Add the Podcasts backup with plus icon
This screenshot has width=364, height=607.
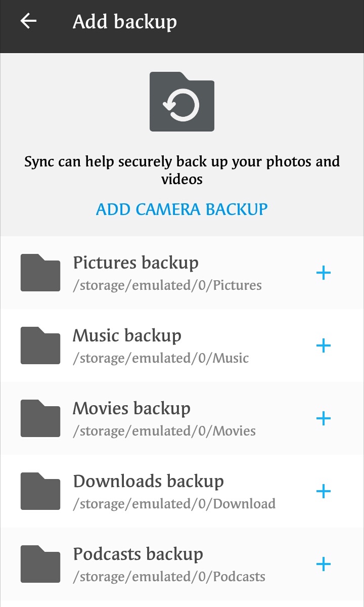point(323,565)
